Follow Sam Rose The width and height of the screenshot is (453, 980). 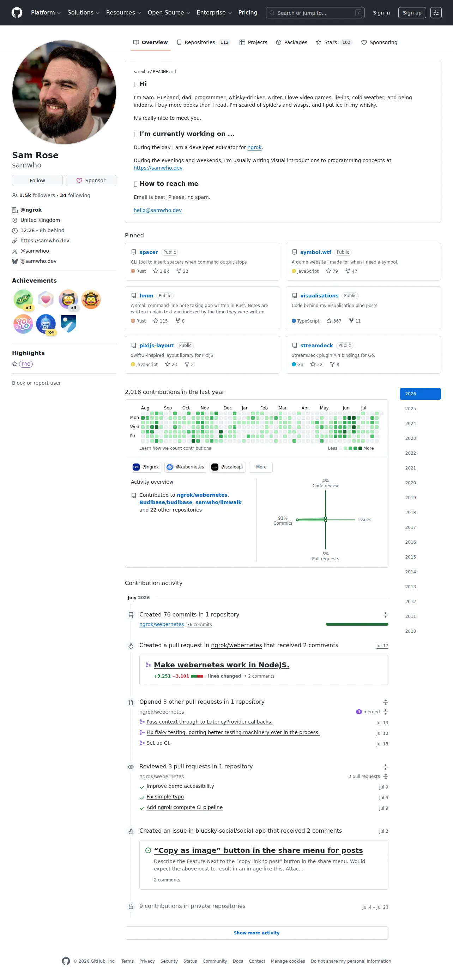[37, 180]
